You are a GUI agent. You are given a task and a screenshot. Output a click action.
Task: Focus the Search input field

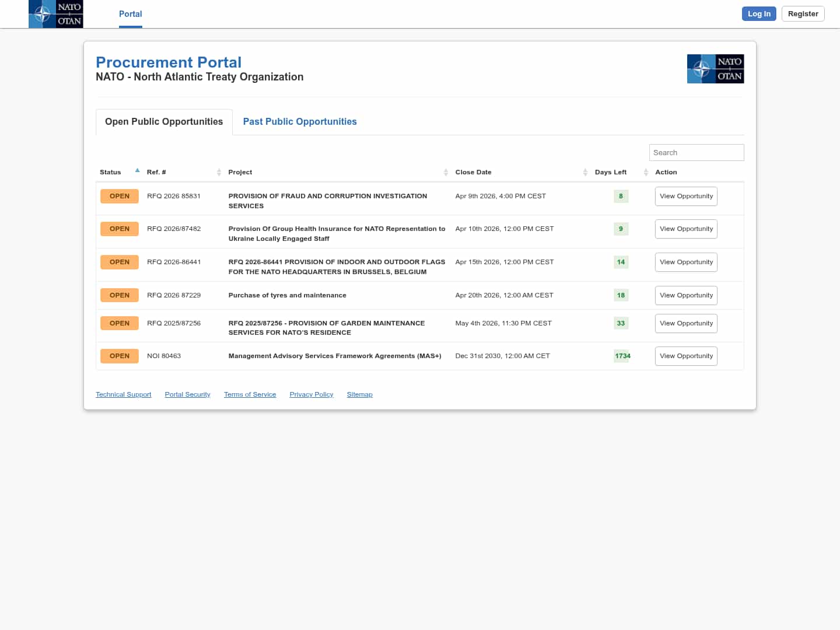pyautogui.click(x=696, y=152)
